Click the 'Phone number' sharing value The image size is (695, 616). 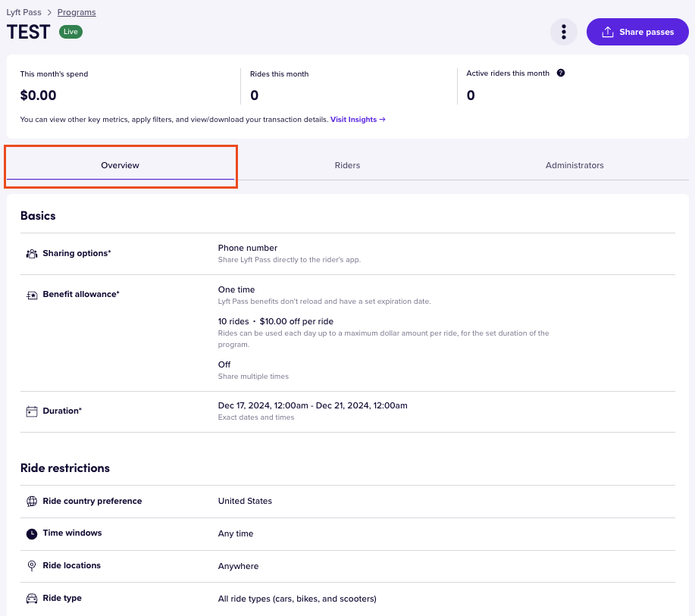[x=247, y=249]
